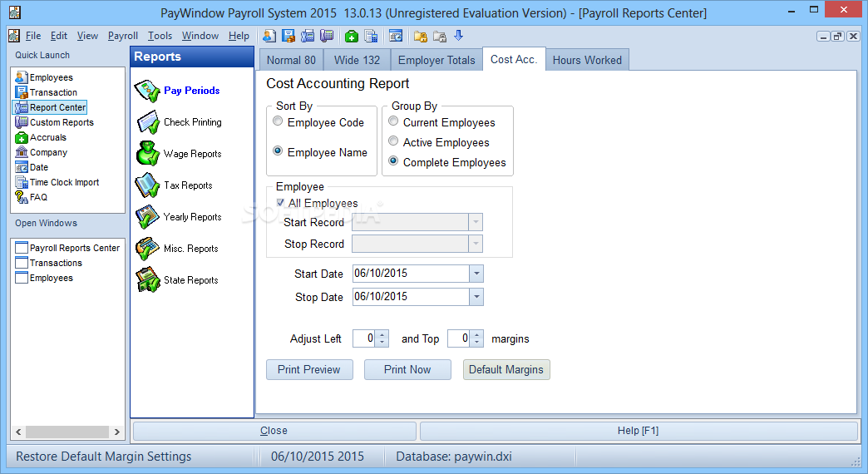
Task: Click the Top margin spinner
Action: (x=476, y=338)
